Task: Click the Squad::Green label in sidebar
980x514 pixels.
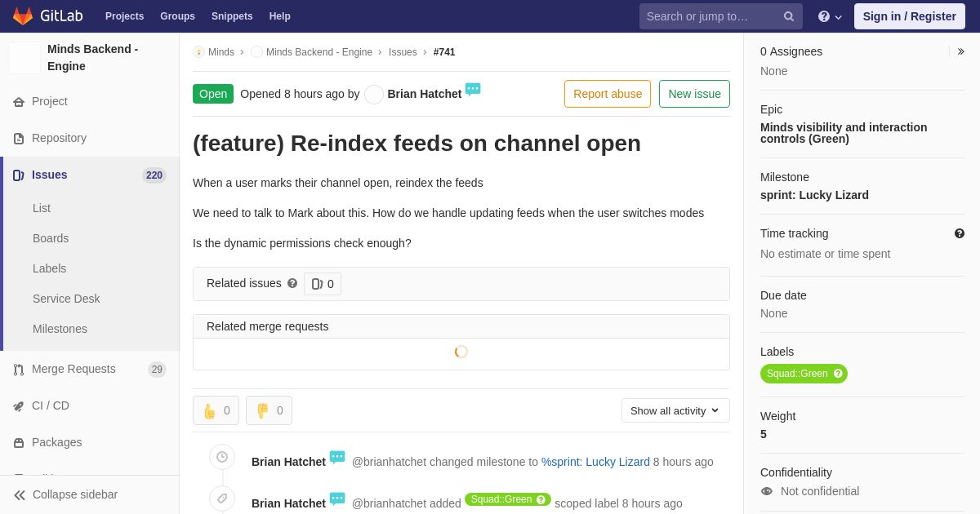Action: click(x=797, y=374)
